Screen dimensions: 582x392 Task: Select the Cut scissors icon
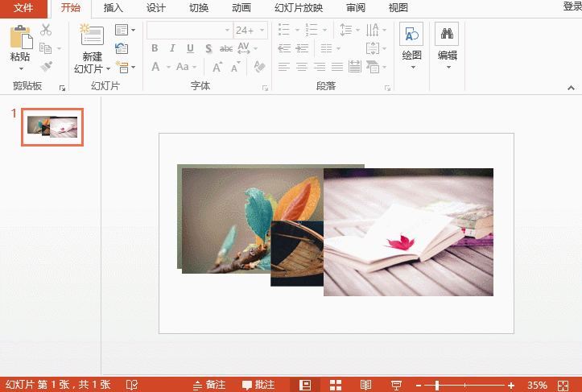coord(46,31)
